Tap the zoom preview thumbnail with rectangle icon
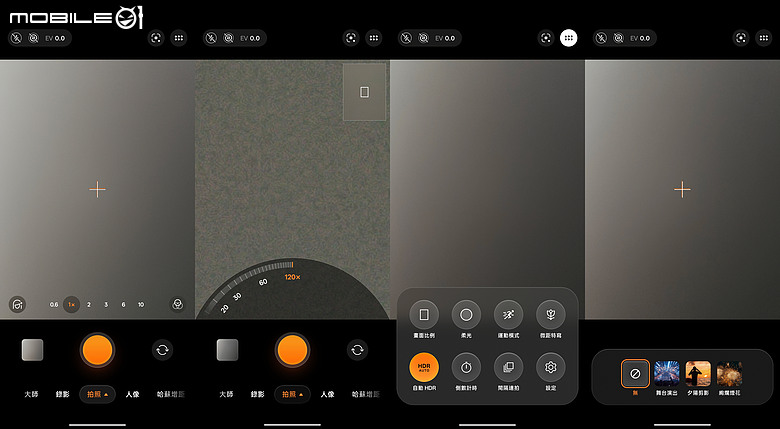The height and width of the screenshot is (429, 780). 364,92
